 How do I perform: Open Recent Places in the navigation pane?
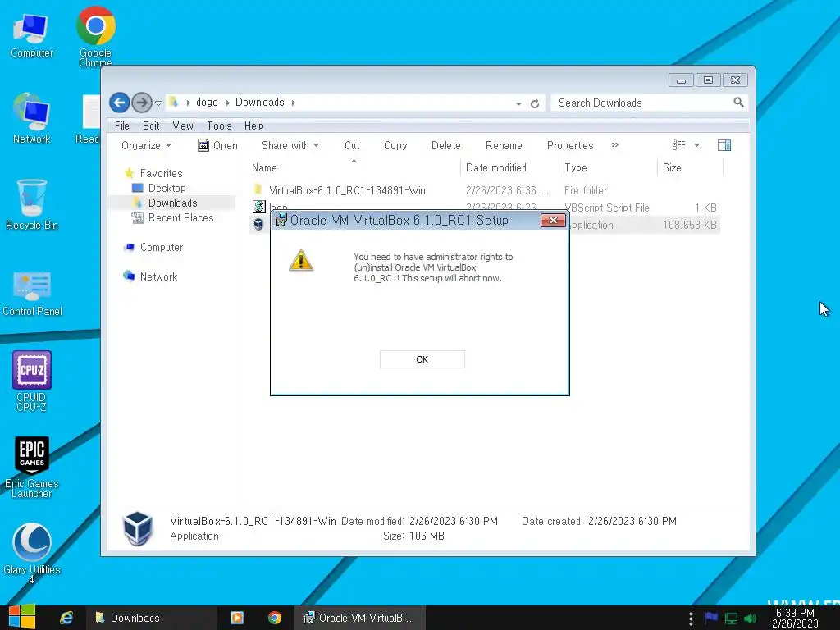(180, 217)
